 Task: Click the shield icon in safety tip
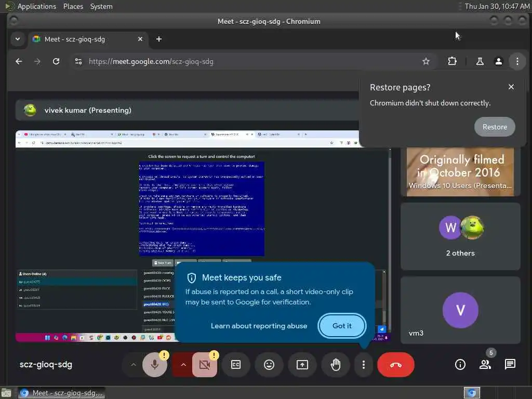[x=192, y=278]
